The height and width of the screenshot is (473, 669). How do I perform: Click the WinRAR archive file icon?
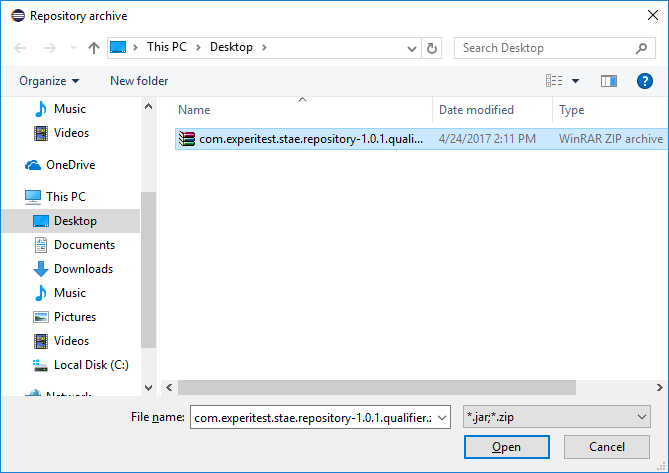(x=187, y=139)
